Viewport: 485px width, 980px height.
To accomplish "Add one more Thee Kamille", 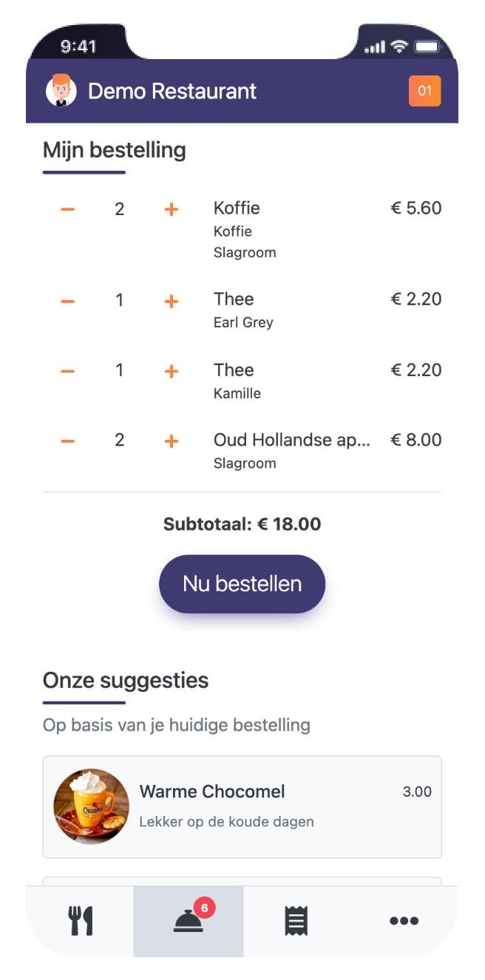I will (172, 371).
